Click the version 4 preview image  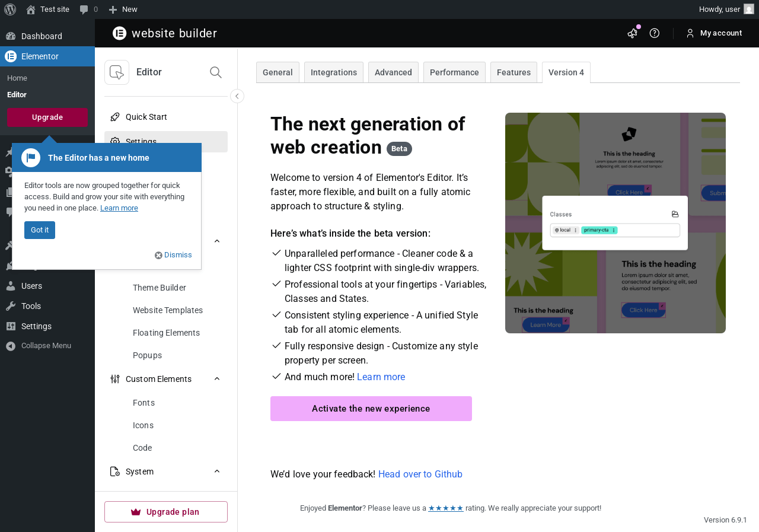616,223
